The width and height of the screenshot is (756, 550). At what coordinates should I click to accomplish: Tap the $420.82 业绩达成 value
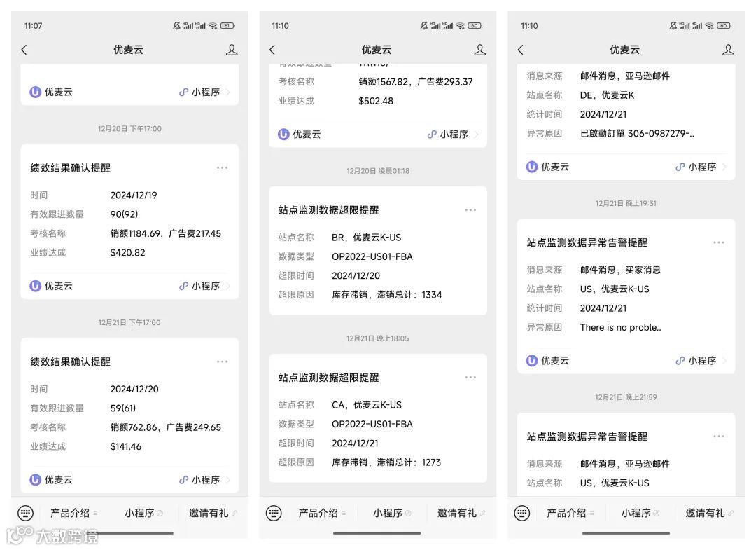point(128,253)
